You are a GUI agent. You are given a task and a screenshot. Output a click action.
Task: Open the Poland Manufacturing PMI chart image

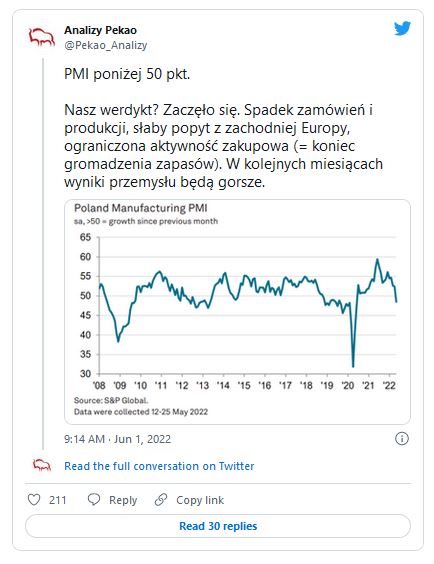(x=237, y=312)
